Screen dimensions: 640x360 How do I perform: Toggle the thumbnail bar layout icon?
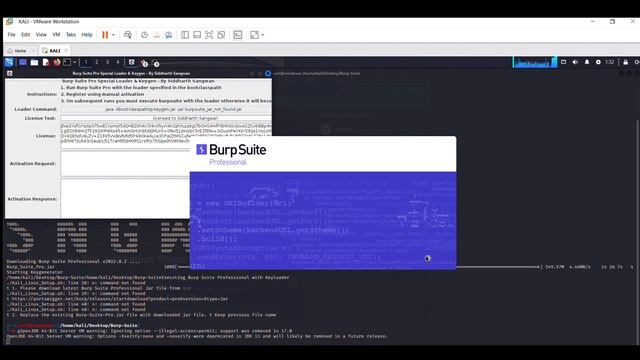tap(197, 35)
